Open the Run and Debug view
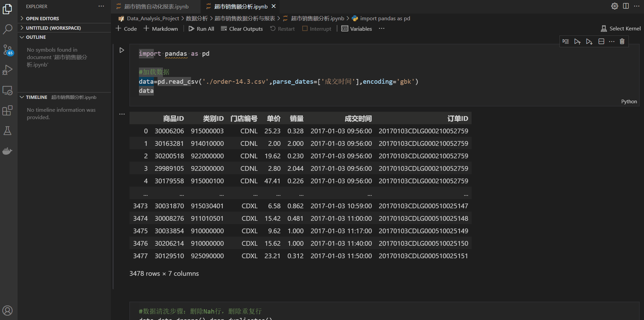 (7, 70)
